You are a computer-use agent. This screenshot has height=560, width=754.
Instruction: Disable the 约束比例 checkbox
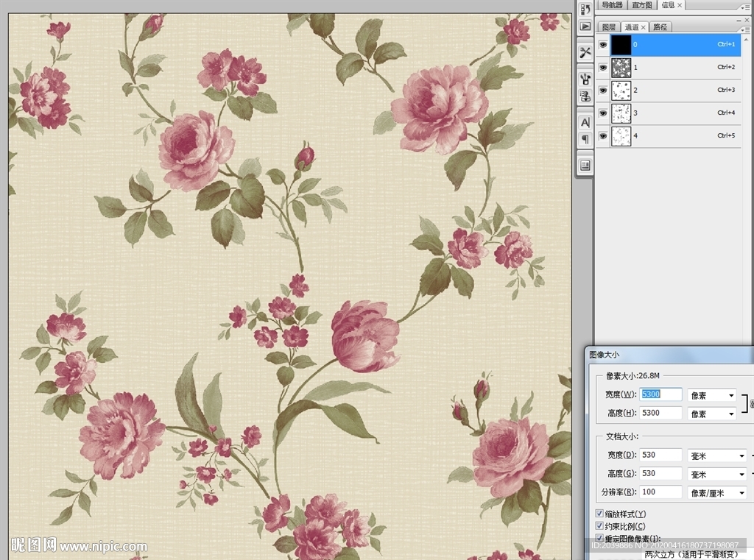[x=599, y=526]
